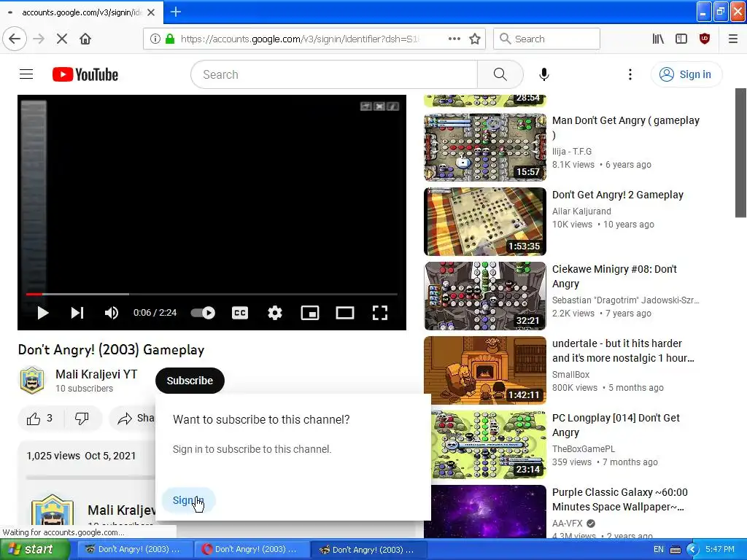Open Mali Kraljevi YT channel name link
Image resolution: width=747 pixels, height=560 pixels.
(96, 374)
